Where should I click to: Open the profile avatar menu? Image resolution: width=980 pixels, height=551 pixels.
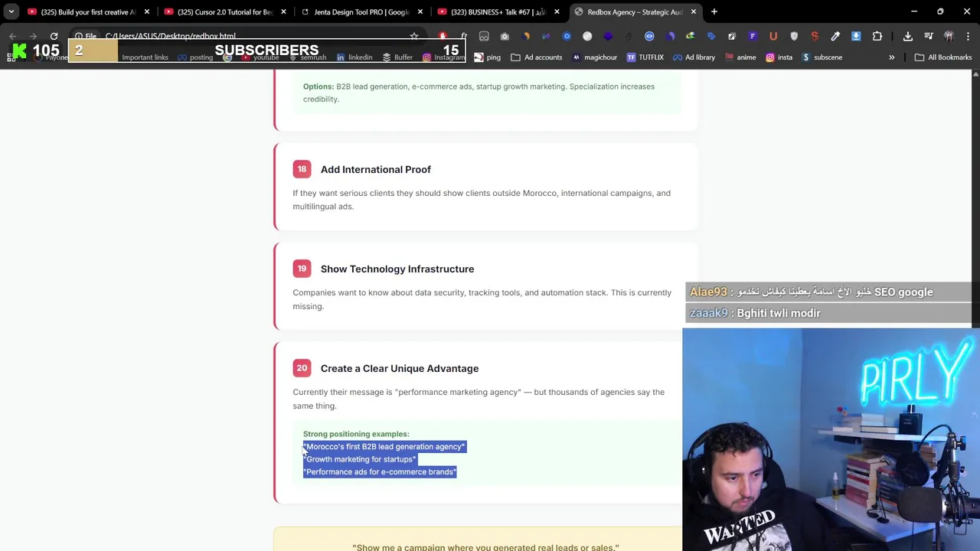949,36
